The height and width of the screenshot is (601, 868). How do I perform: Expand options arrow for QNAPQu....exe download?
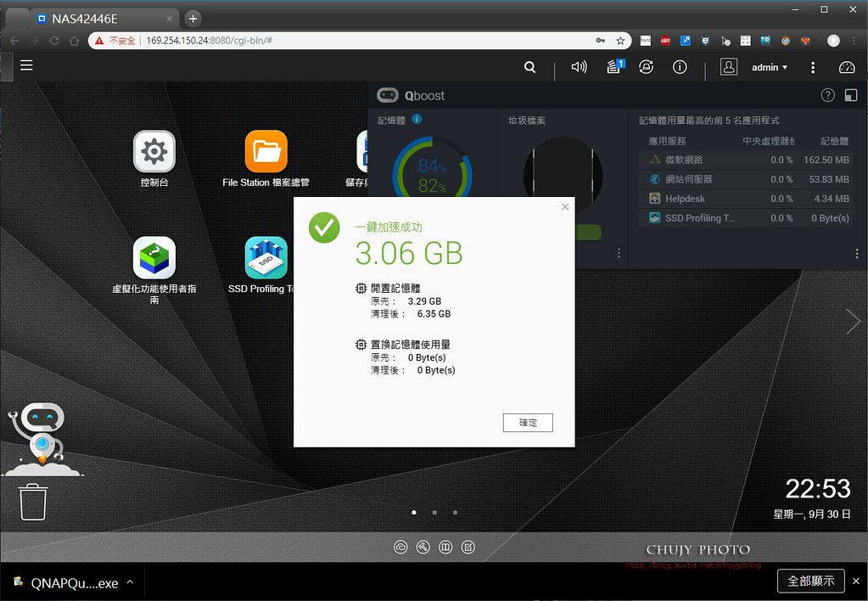click(x=130, y=582)
